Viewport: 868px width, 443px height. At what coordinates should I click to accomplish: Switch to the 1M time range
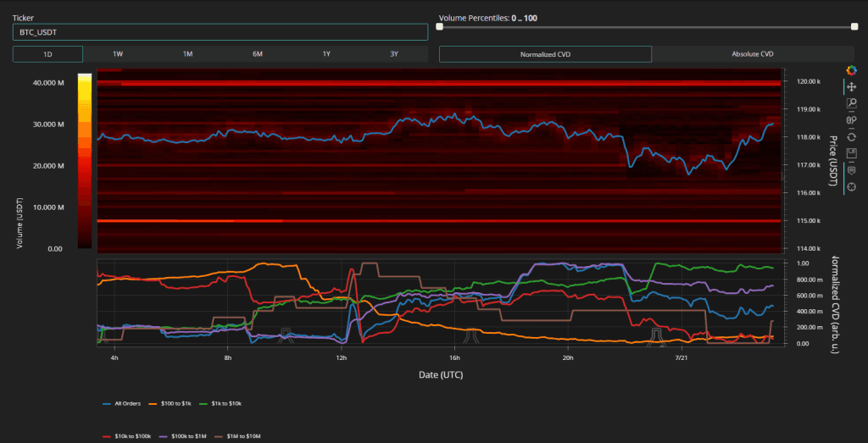(187, 54)
